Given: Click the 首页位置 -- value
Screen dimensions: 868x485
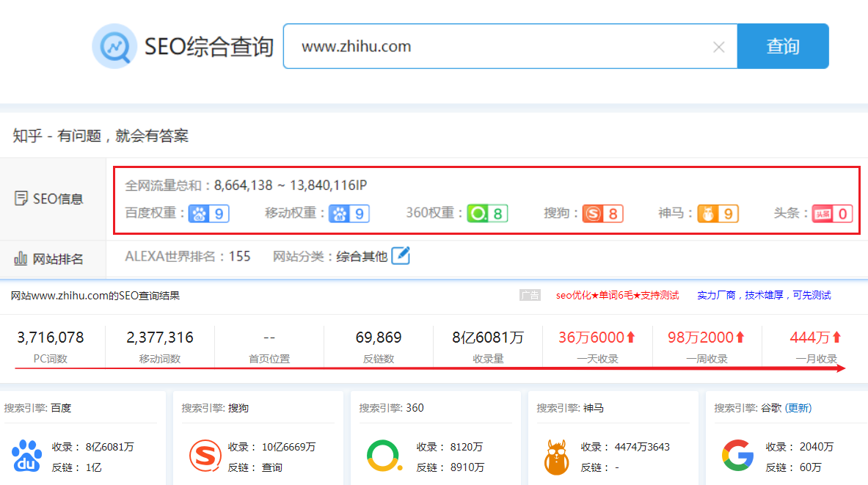Looking at the screenshot, I should tap(269, 338).
